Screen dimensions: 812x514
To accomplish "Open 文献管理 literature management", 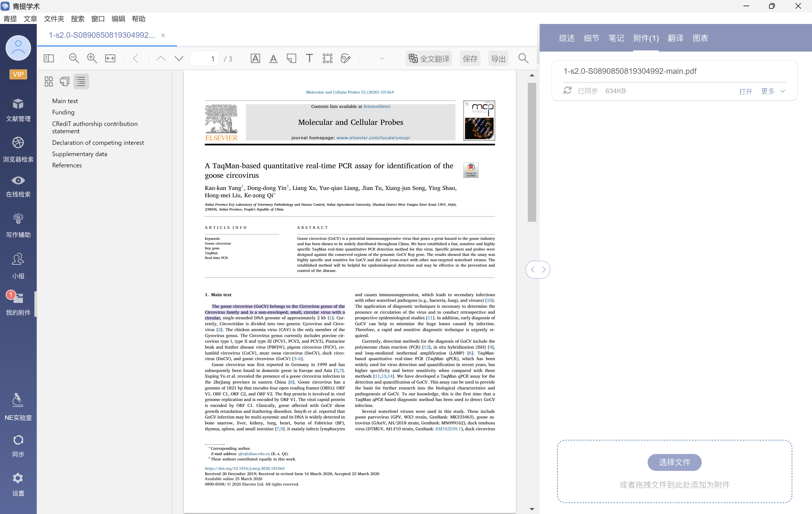I will (x=18, y=110).
